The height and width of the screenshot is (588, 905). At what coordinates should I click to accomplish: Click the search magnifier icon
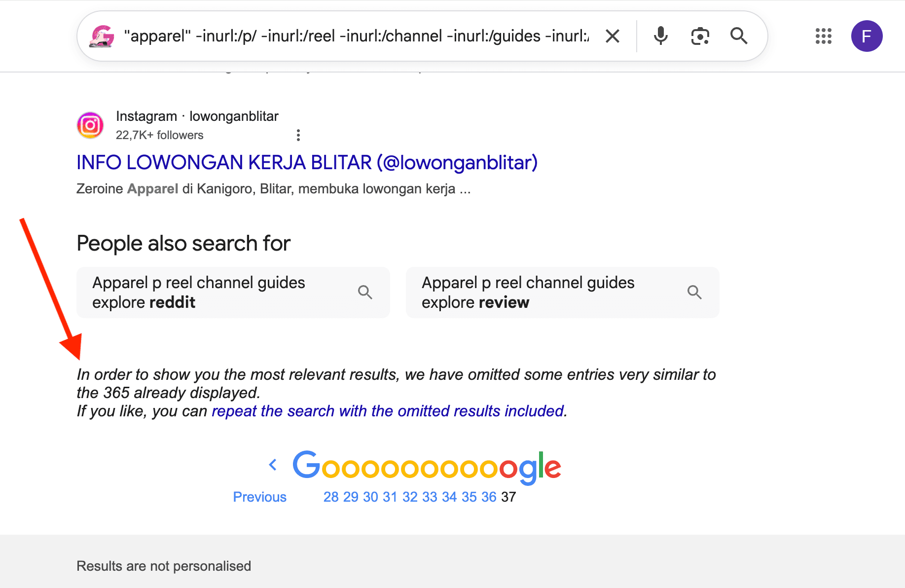pyautogui.click(x=738, y=36)
